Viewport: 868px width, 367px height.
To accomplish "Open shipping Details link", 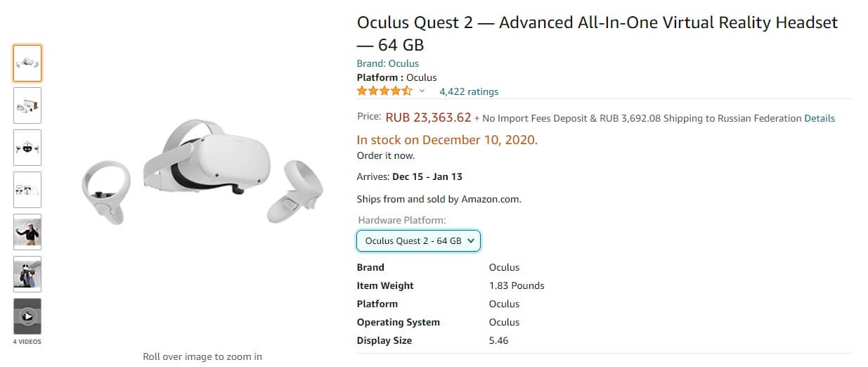I will pos(820,118).
